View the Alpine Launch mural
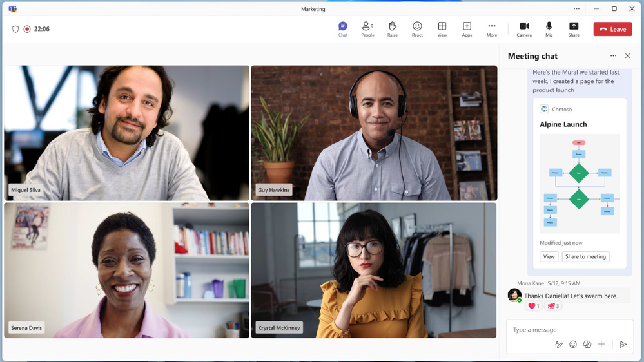Image resolution: width=644 pixels, height=362 pixels. click(549, 256)
